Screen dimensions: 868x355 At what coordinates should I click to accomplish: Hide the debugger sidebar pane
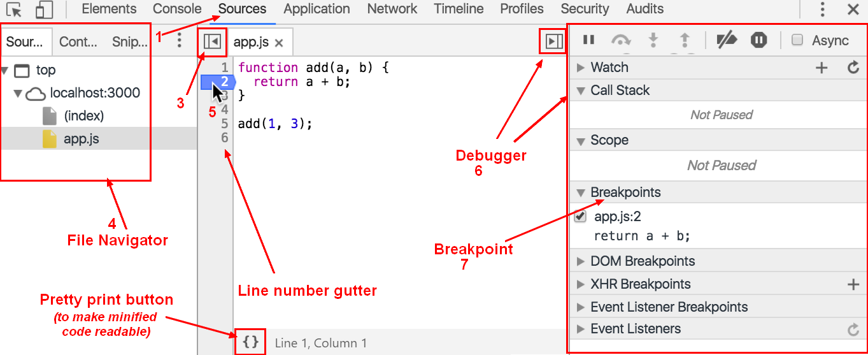[553, 42]
